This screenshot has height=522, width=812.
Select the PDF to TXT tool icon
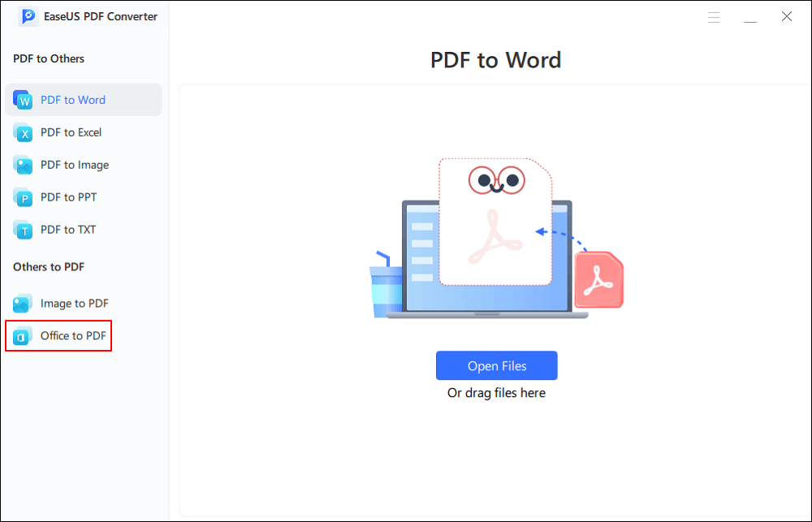25,230
